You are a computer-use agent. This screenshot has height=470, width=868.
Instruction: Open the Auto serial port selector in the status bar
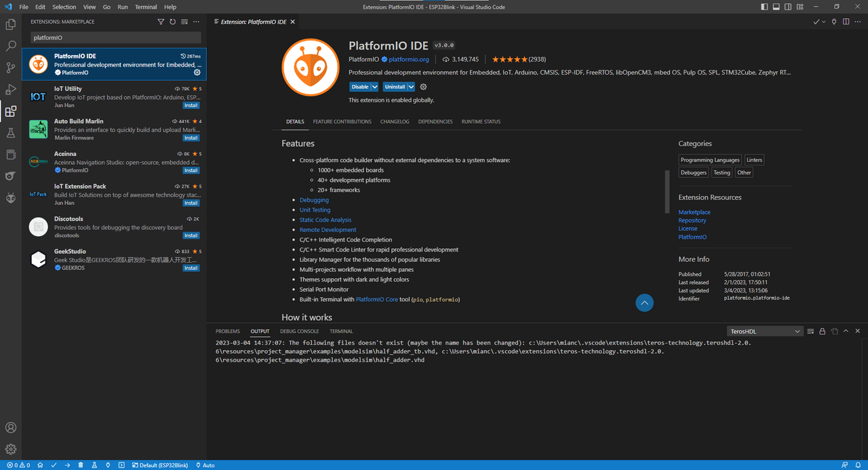[x=205, y=465]
